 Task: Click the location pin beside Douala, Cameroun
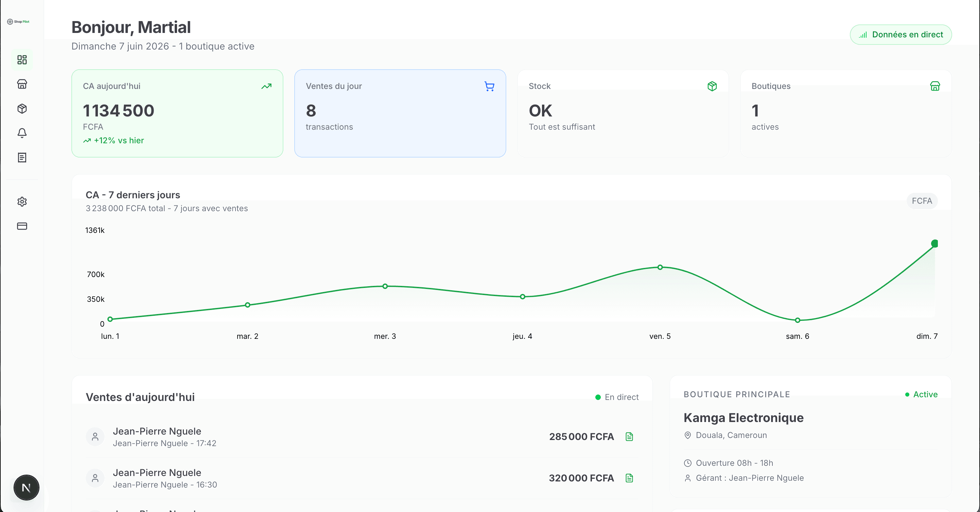(688, 435)
